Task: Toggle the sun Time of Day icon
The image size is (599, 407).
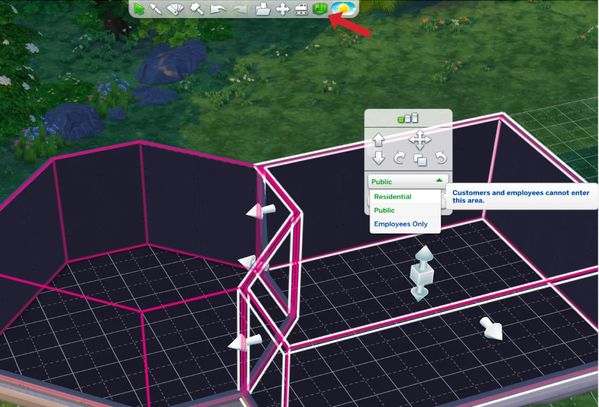Action: [343, 8]
